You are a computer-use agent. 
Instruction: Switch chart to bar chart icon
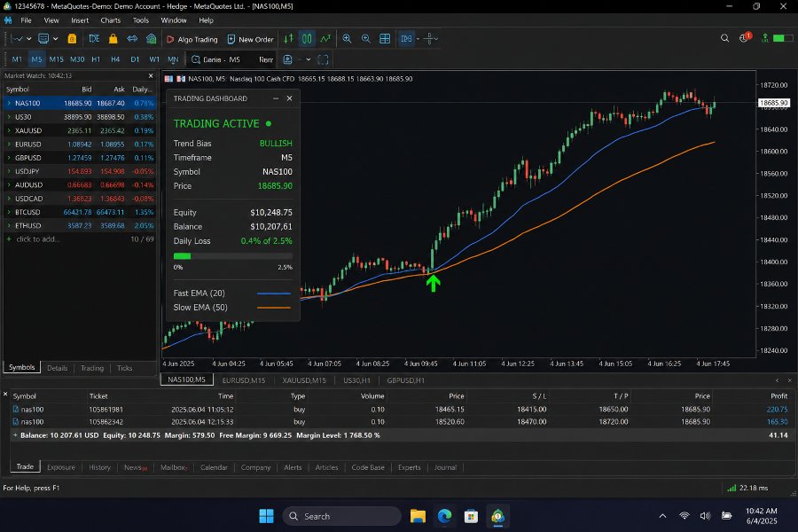[288, 39]
